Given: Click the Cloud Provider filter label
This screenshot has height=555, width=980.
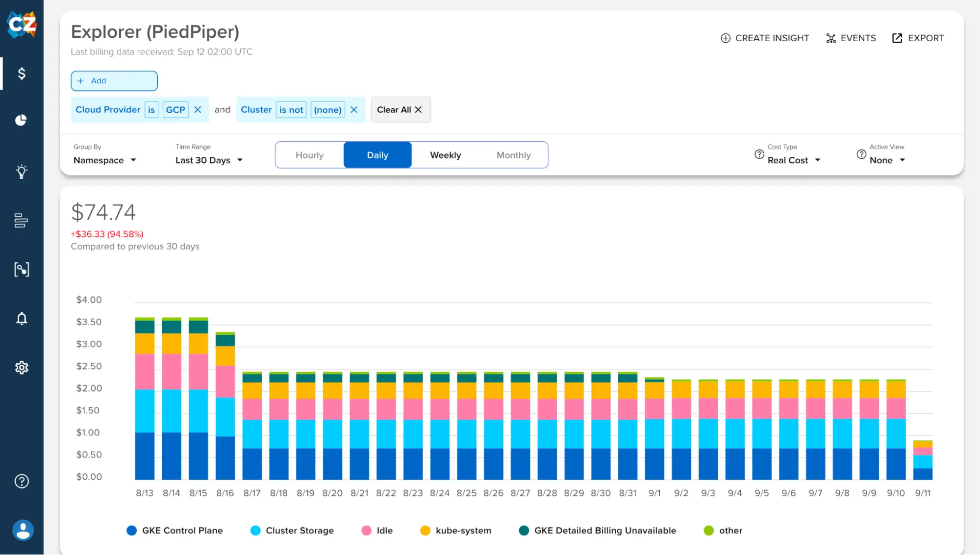Looking at the screenshot, I should pos(108,110).
